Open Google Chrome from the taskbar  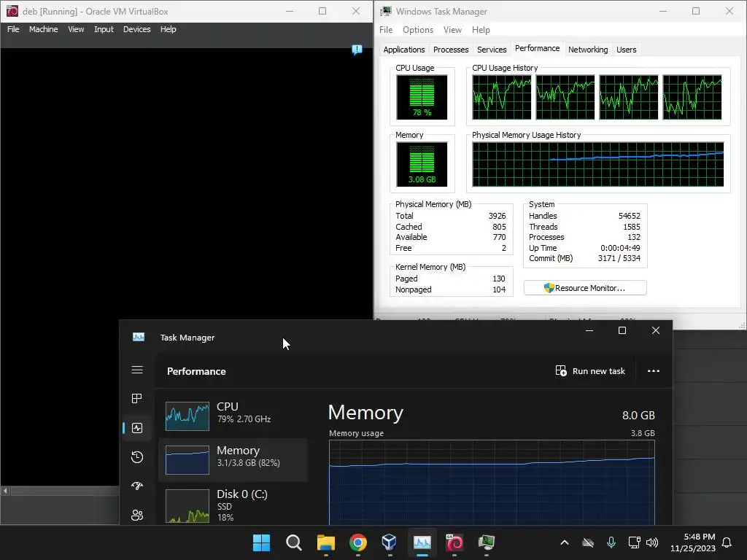coord(357,542)
